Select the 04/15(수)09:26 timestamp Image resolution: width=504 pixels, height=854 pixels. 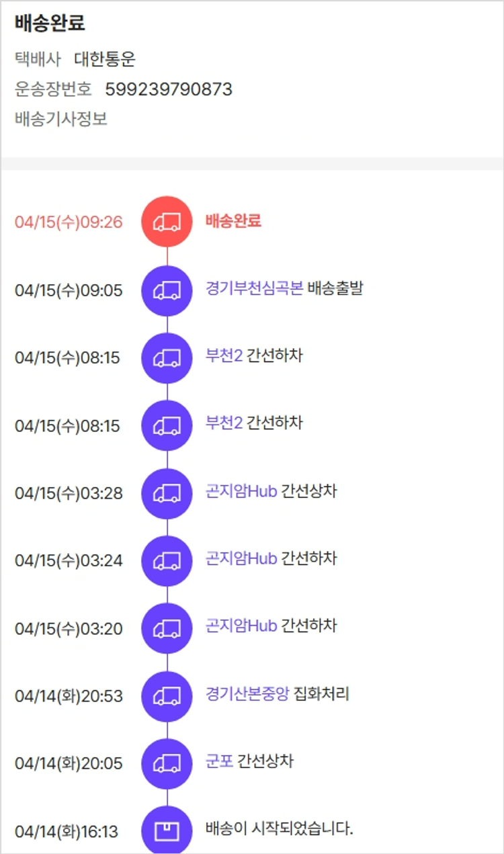69,222
